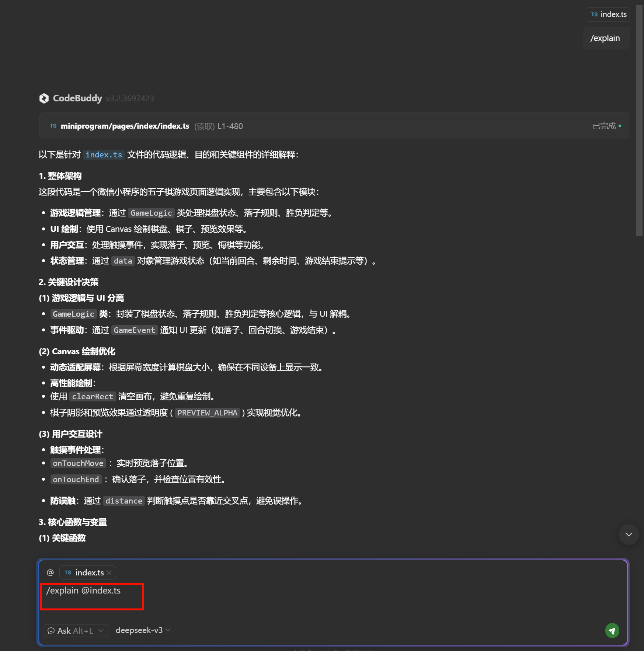Click the onTouchMove code reference

pos(78,463)
